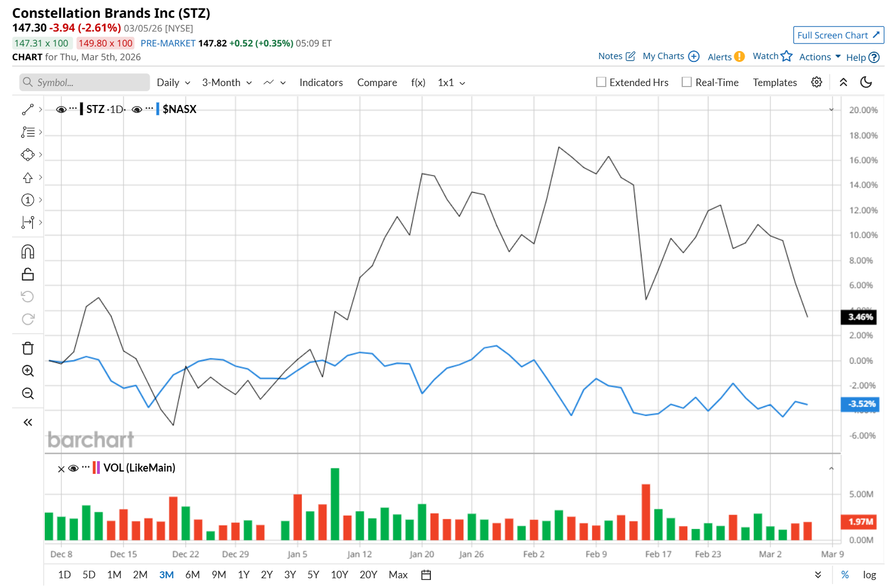Open the chart type line dropdown

coord(275,83)
